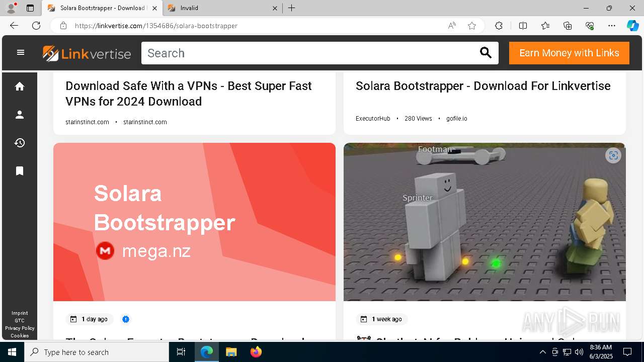Add this page to favorites
The width and height of the screenshot is (644, 362).
[472, 26]
